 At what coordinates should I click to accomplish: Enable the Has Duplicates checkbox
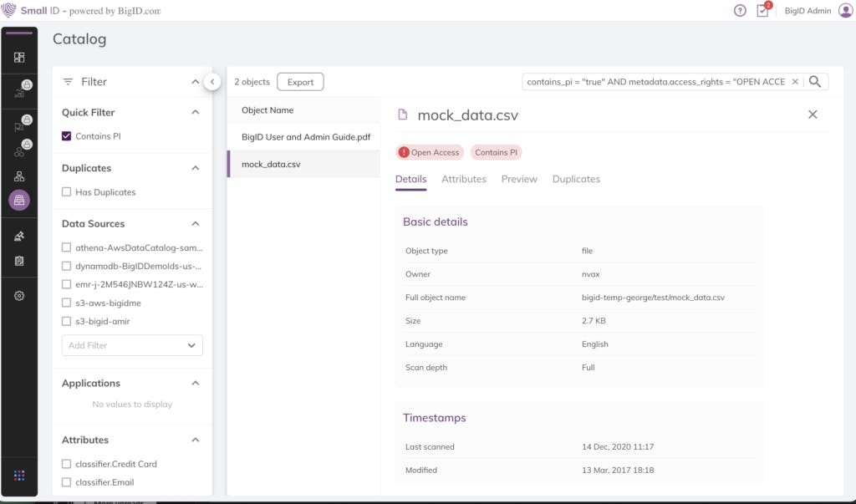point(67,192)
